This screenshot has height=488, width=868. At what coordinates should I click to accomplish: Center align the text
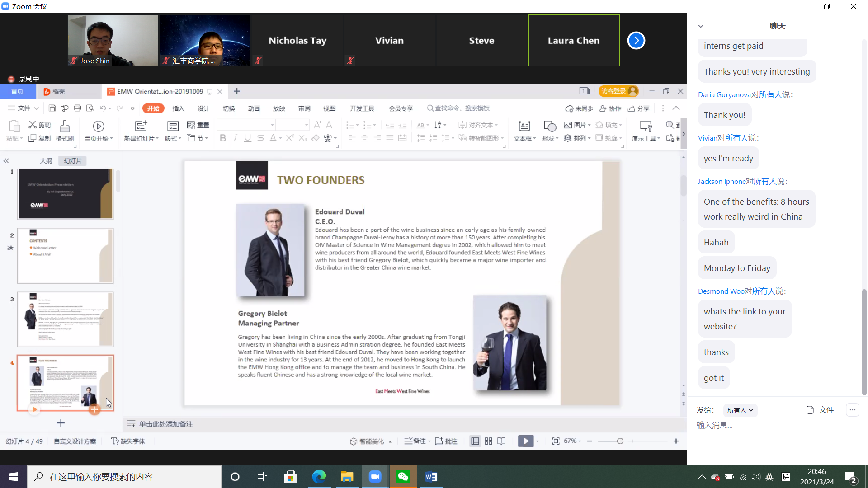coord(364,138)
